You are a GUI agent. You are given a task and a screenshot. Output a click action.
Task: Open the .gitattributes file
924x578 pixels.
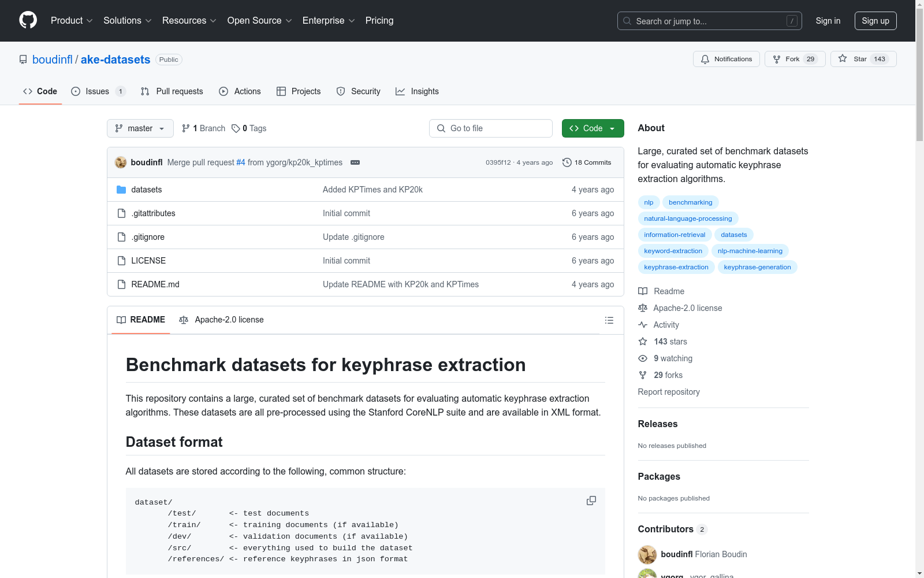pyautogui.click(x=153, y=213)
